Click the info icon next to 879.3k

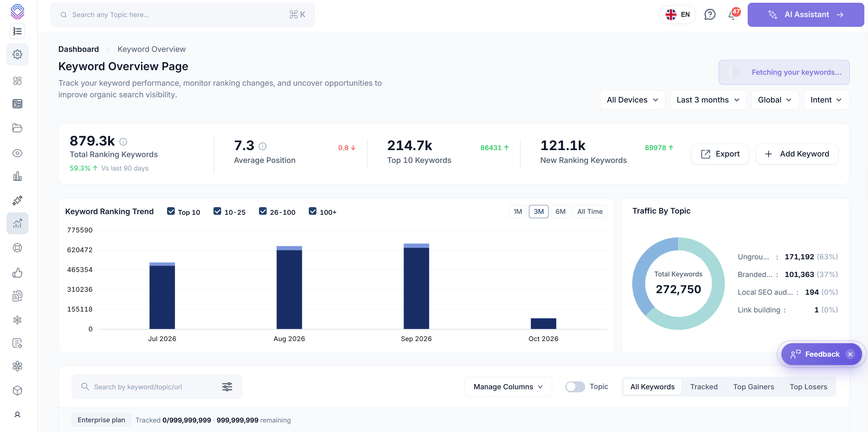pos(123,142)
